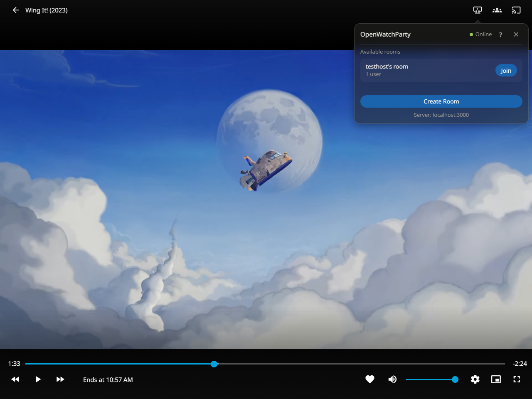Rewind the video

coord(15,379)
